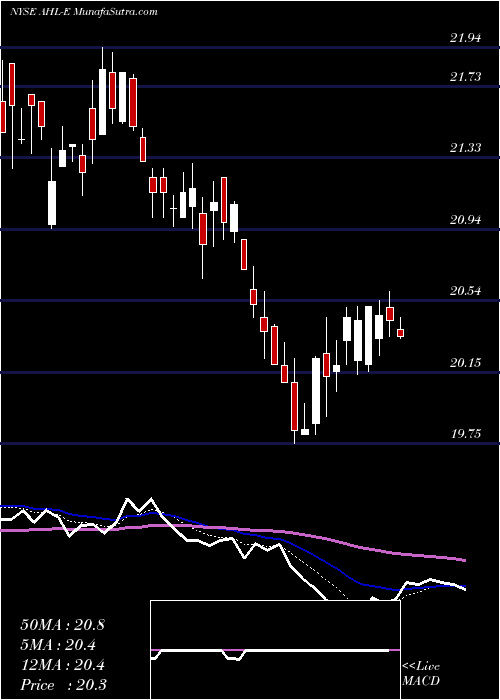Click the 21.73 price level label
Screen dimensions: 500x700
click(466, 77)
